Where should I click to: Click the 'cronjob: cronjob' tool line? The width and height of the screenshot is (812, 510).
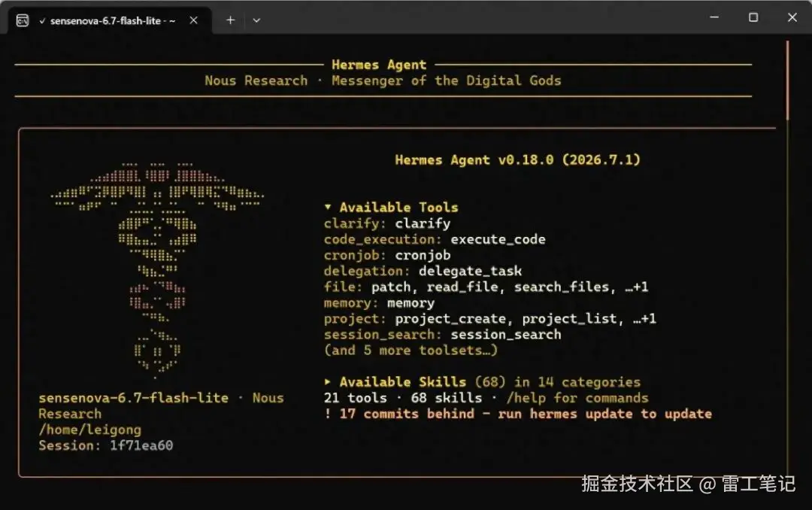click(387, 256)
